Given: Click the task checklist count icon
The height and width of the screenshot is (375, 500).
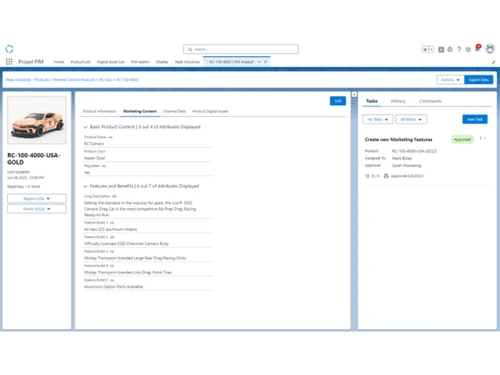Looking at the screenshot, I should [x=367, y=176].
